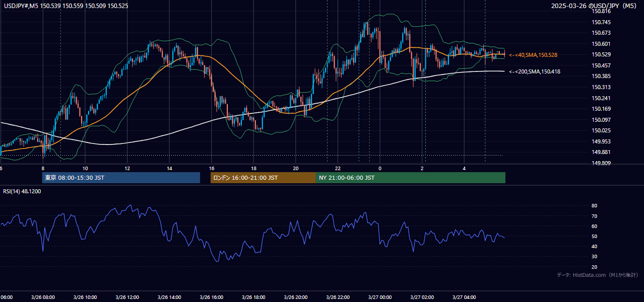Screen dimensions: 644x302
Task: Click RSI scale value 30
Action: (x=594, y=257)
